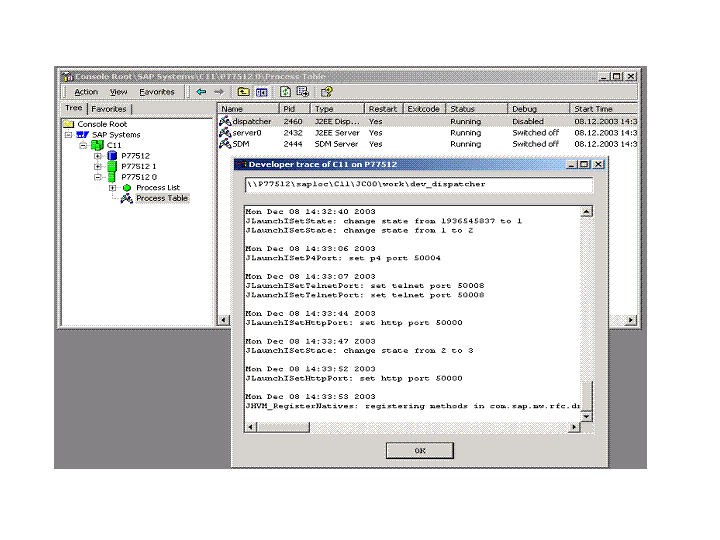This screenshot has height=540, width=720.
Task: Select the Process Table tree item
Action: (x=162, y=198)
